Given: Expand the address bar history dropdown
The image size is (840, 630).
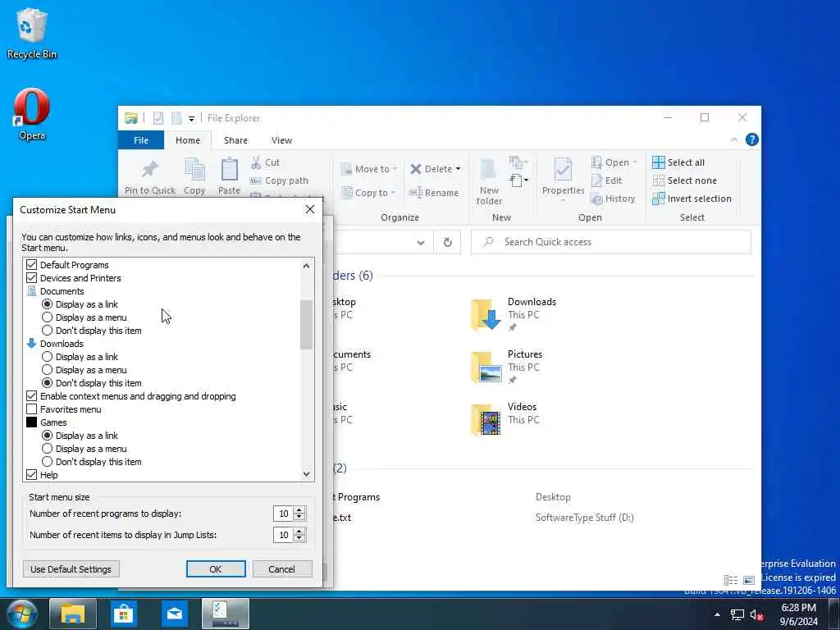Looking at the screenshot, I should pos(421,243).
